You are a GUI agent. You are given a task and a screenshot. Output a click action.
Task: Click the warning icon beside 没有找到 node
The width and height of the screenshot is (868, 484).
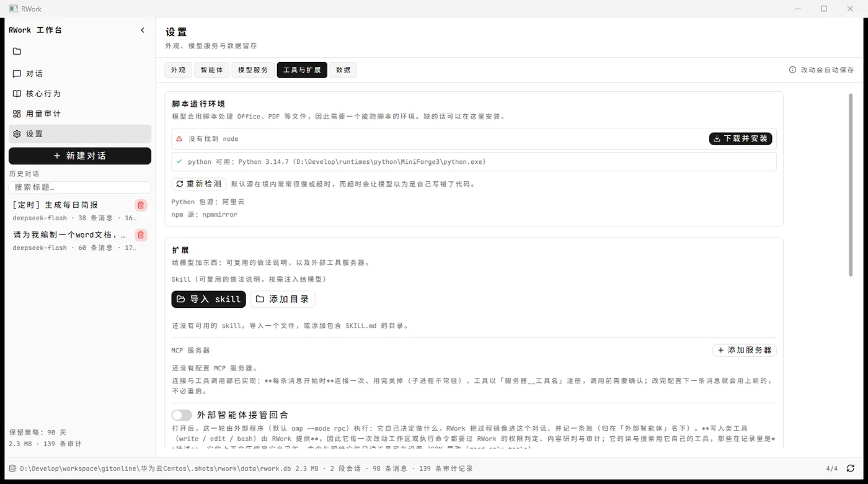179,139
